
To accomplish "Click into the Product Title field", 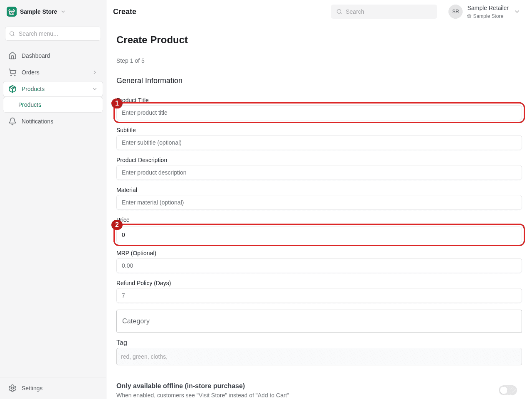I will (319, 113).
